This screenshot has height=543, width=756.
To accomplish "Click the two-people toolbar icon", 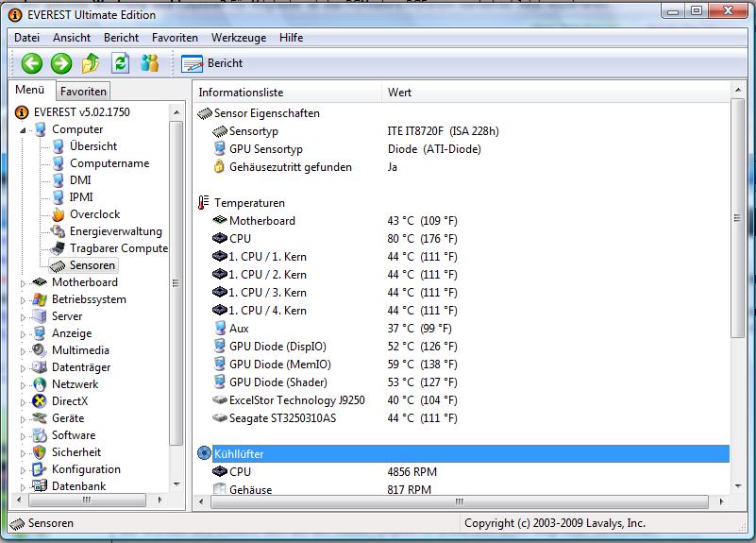I will point(149,63).
